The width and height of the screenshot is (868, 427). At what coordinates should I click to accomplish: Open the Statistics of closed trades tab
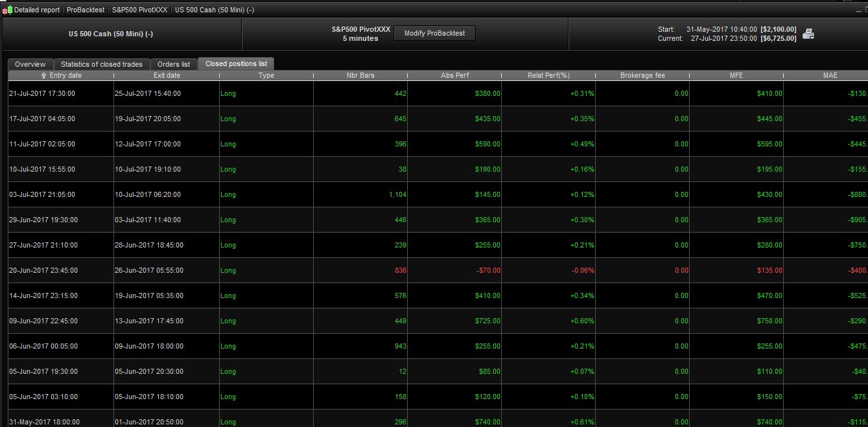tap(102, 64)
